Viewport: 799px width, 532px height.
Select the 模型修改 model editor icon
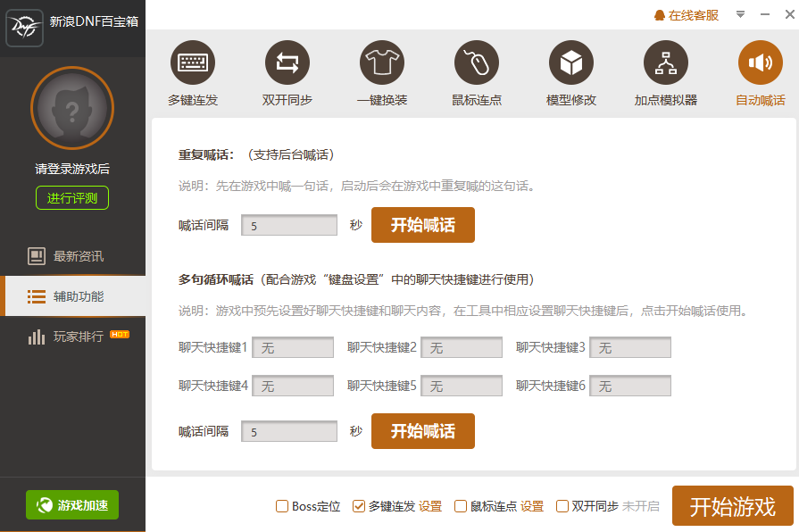coord(570,62)
